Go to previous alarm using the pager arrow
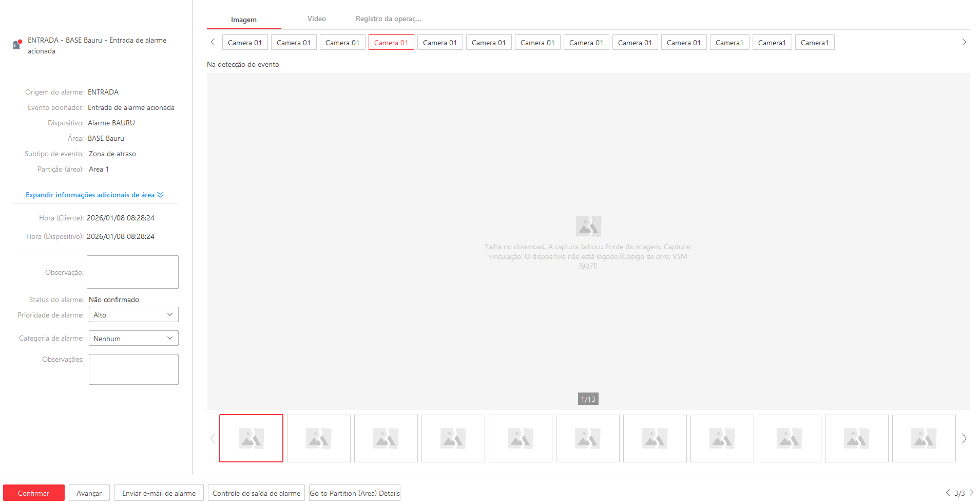Screen dimensions: 980x504 948,493
